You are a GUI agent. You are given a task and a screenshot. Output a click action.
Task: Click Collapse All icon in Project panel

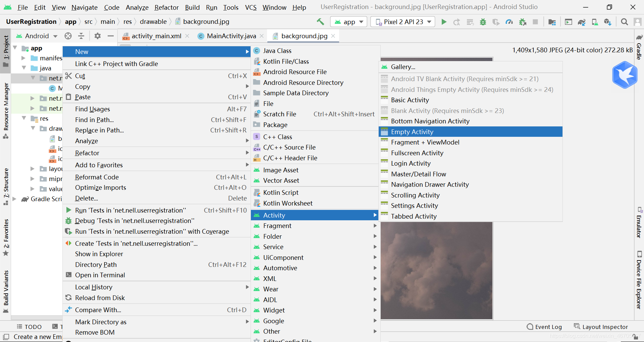pos(81,36)
